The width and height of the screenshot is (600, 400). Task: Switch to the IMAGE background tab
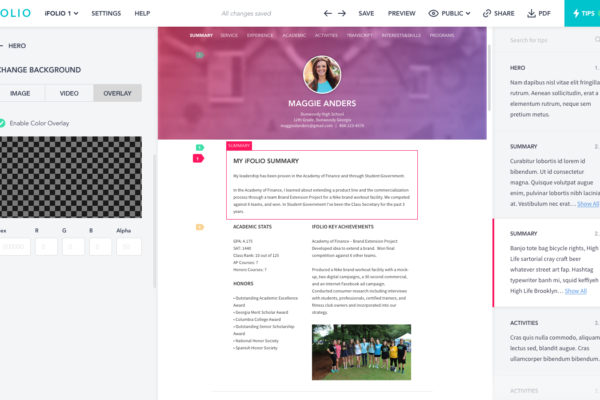[22, 93]
